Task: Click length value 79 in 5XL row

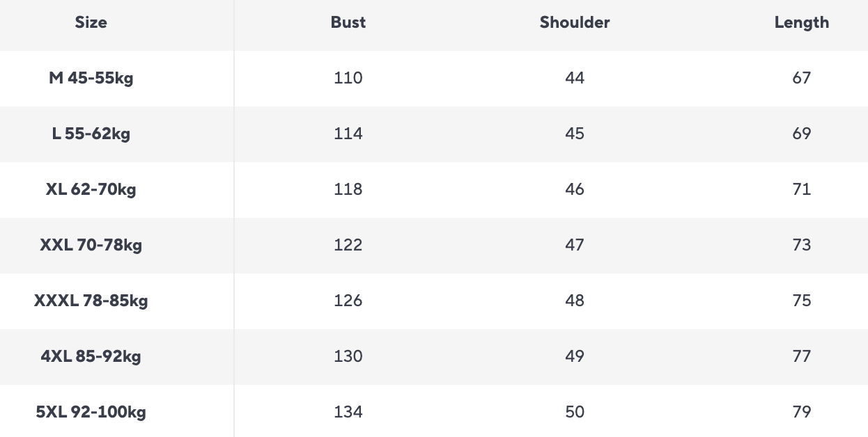Action: [801, 412]
